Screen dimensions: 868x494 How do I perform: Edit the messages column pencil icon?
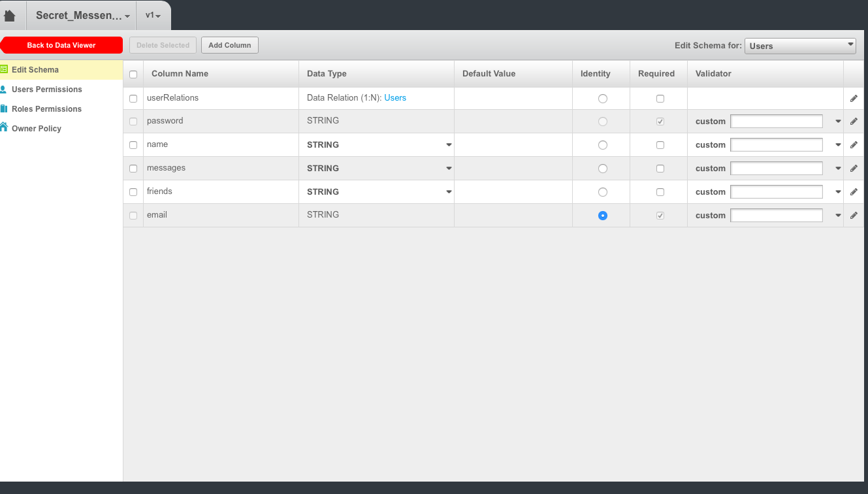pyautogui.click(x=854, y=169)
